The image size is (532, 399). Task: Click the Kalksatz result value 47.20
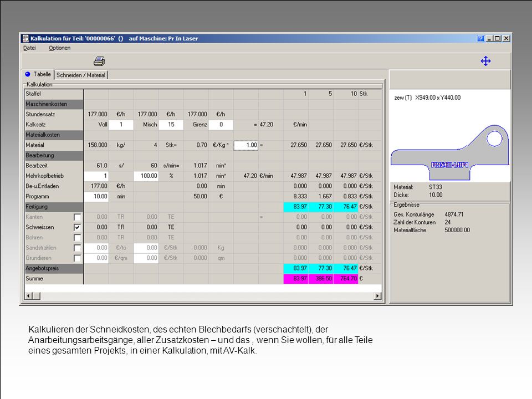(267, 125)
